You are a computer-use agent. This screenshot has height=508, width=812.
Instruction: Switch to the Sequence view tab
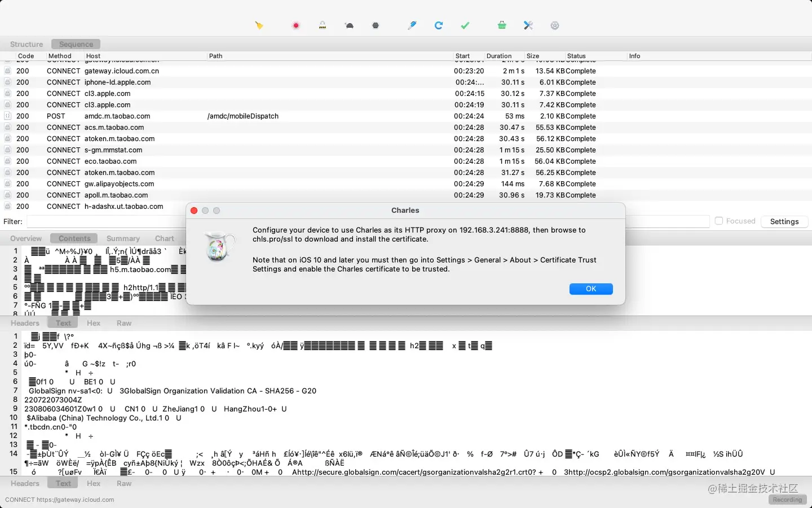76,44
